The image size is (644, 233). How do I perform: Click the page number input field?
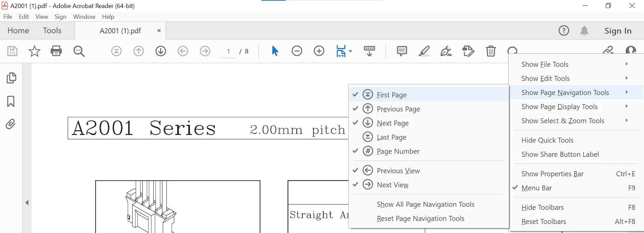[x=229, y=51]
